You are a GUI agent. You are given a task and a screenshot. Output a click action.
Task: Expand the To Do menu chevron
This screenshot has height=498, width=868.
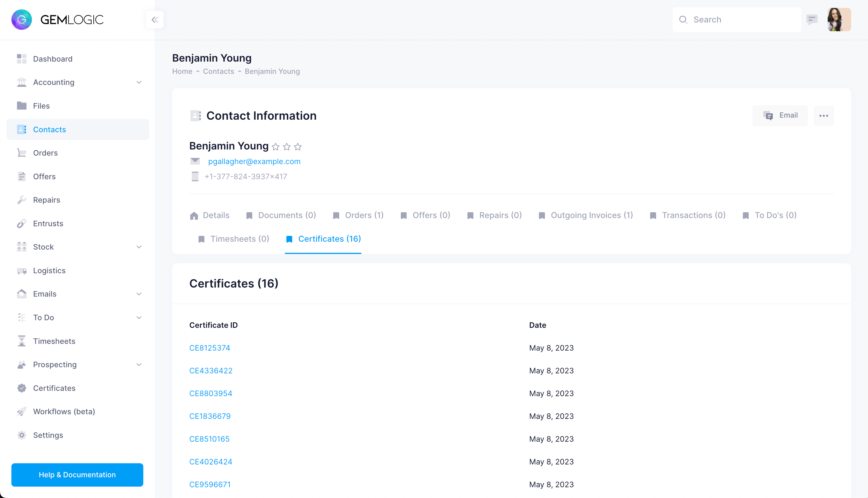139,317
